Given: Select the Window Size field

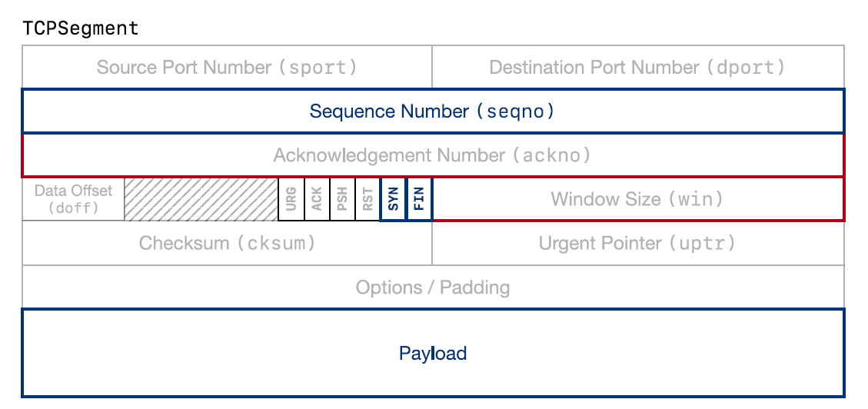Looking at the screenshot, I should coord(637,199).
